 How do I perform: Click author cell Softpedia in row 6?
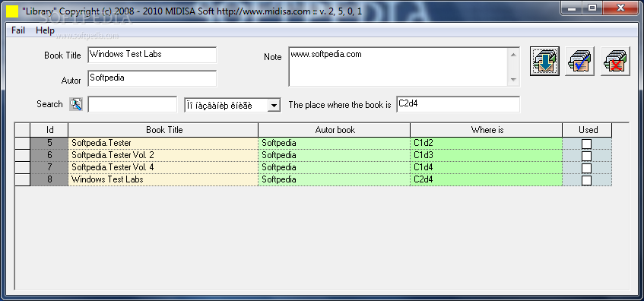(x=334, y=155)
